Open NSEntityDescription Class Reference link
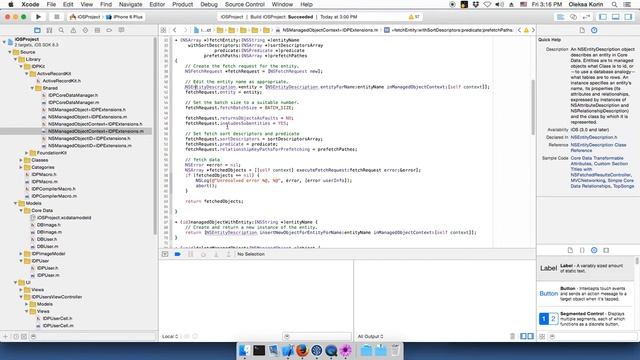This screenshot has width=640, height=360. (598, 148)
